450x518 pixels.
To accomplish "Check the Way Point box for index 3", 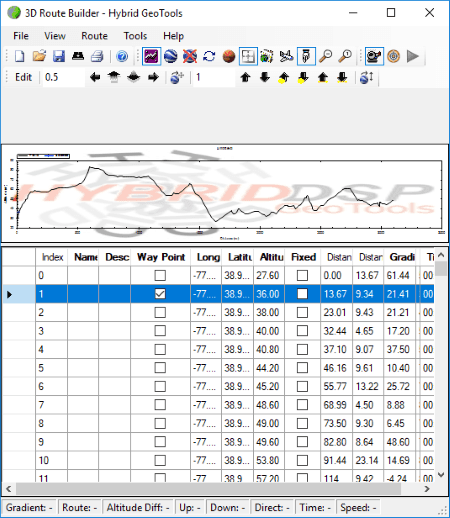I will (x=160, y=331).
